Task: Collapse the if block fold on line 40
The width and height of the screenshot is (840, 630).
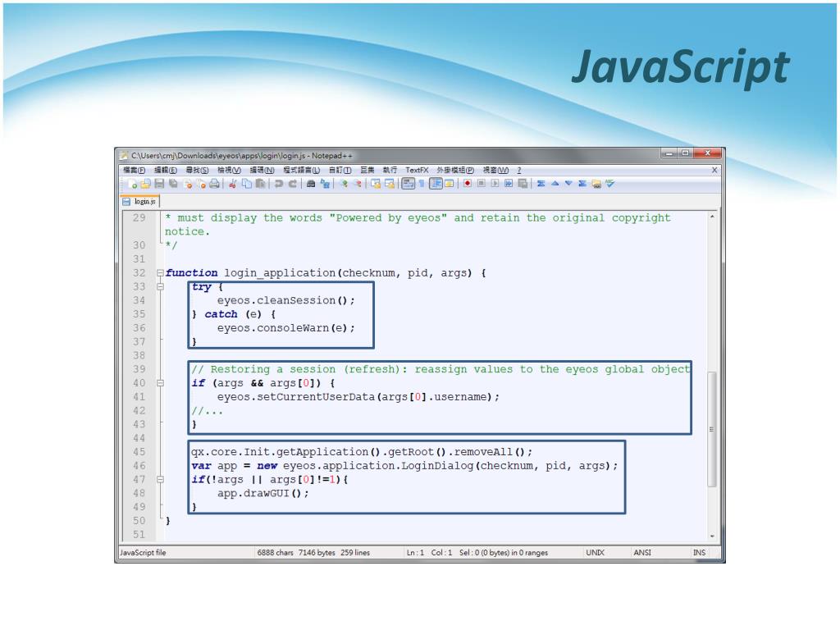Action: pos(160,383)
